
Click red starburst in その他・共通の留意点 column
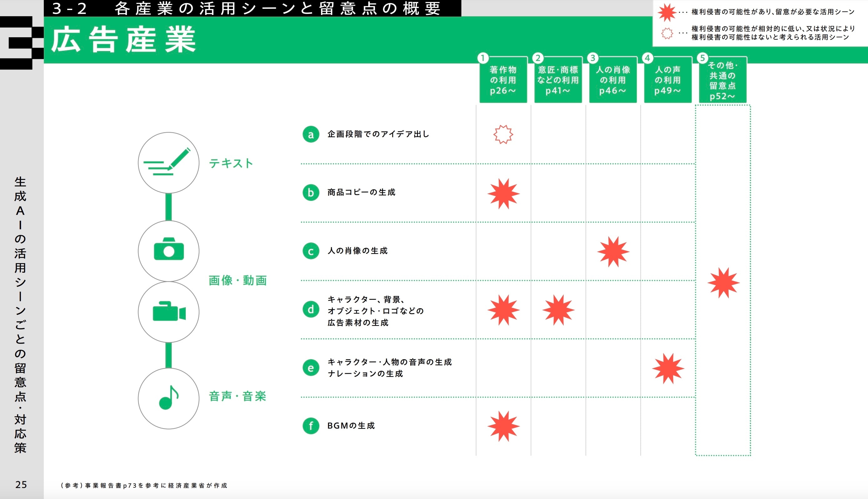coord(723,283)
